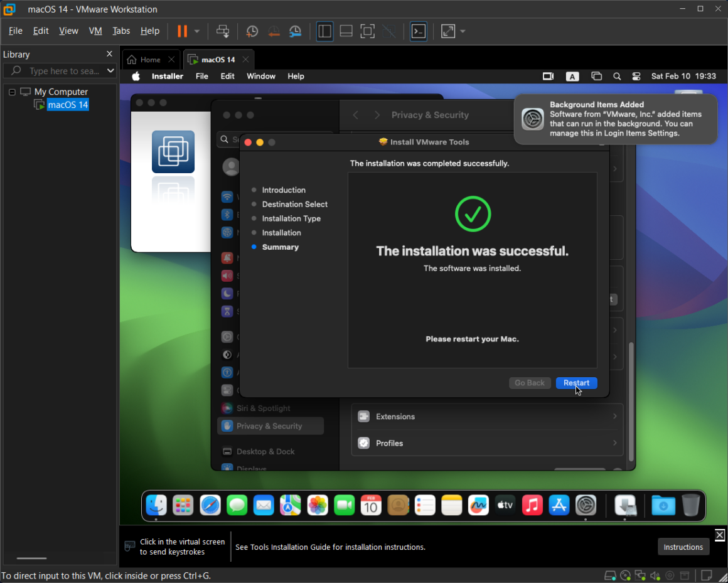Click the Instructions button

tap(683, 547)
